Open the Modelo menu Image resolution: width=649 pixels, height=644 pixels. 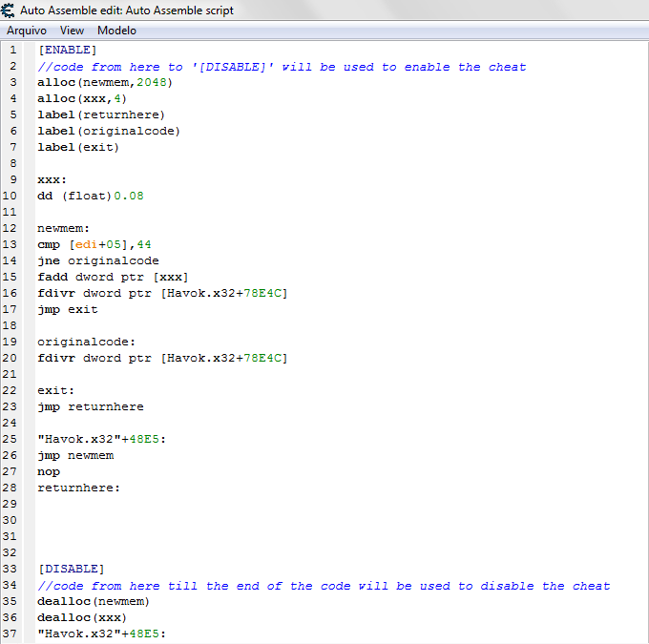pyautogui.click(x=116, y=31)
